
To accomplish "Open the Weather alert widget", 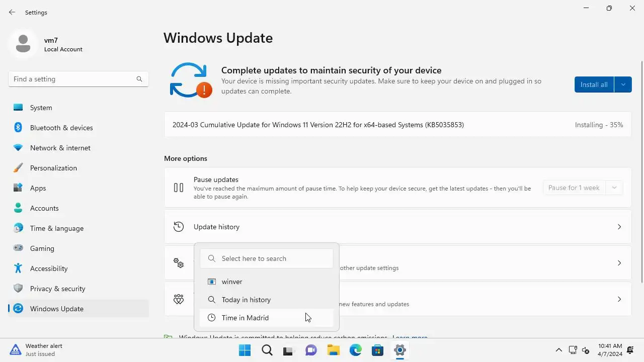I will [x=36, y=350].
